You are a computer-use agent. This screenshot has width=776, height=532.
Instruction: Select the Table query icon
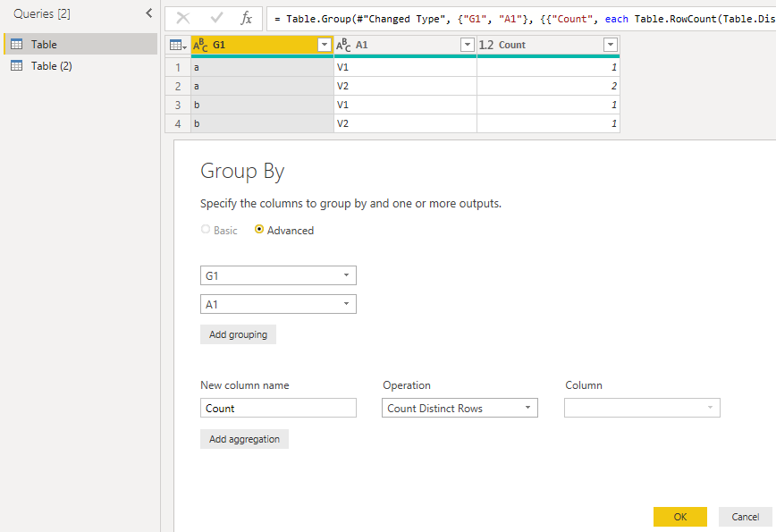click(x=17, y=44)
